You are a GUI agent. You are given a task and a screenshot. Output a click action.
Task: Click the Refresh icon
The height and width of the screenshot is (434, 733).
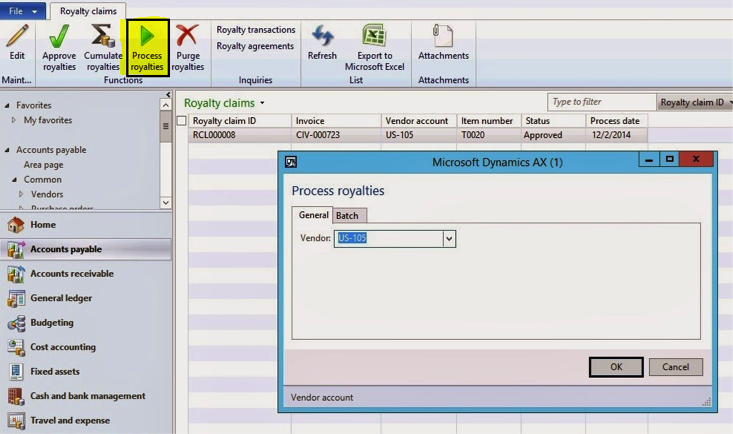[x=322, y=36]
